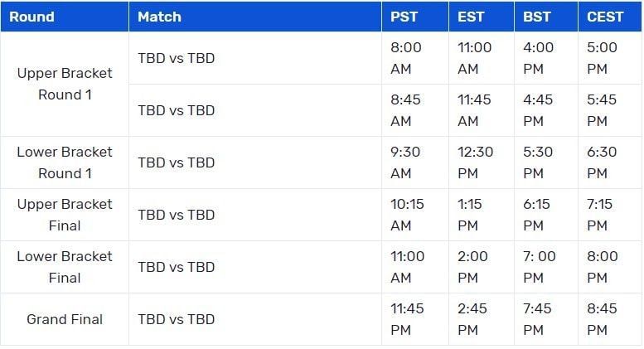Click the Round column header
644x349 pixels.
(31, 17)
